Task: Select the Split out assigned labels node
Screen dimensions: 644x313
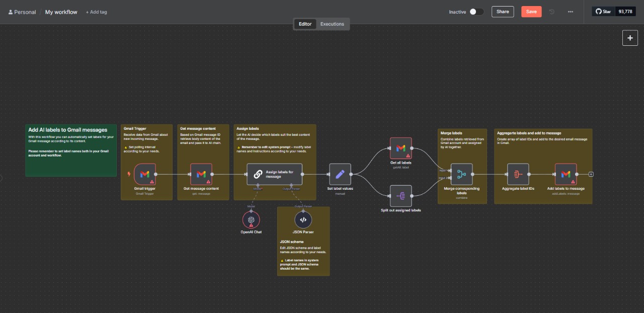Action: (400, 196)
